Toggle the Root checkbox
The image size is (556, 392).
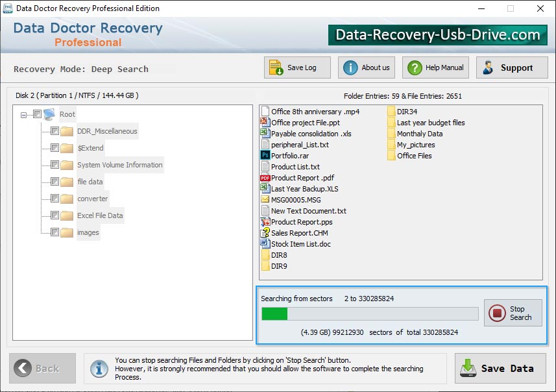pyautogui.click(x=37, y=114)
